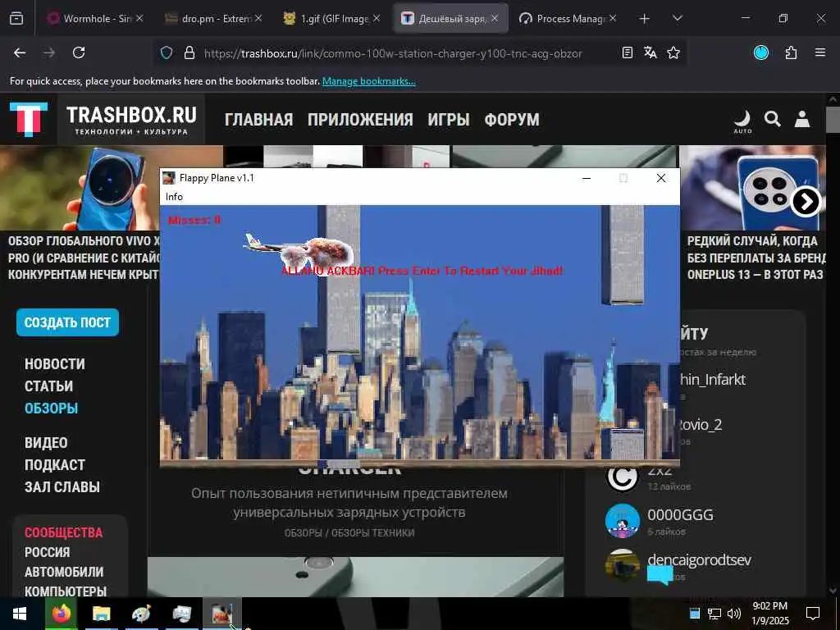This screenshot has height=630, width=840.
Task: Open ГЛАВНАЯ in site navigation
Action: pos(258,120)
